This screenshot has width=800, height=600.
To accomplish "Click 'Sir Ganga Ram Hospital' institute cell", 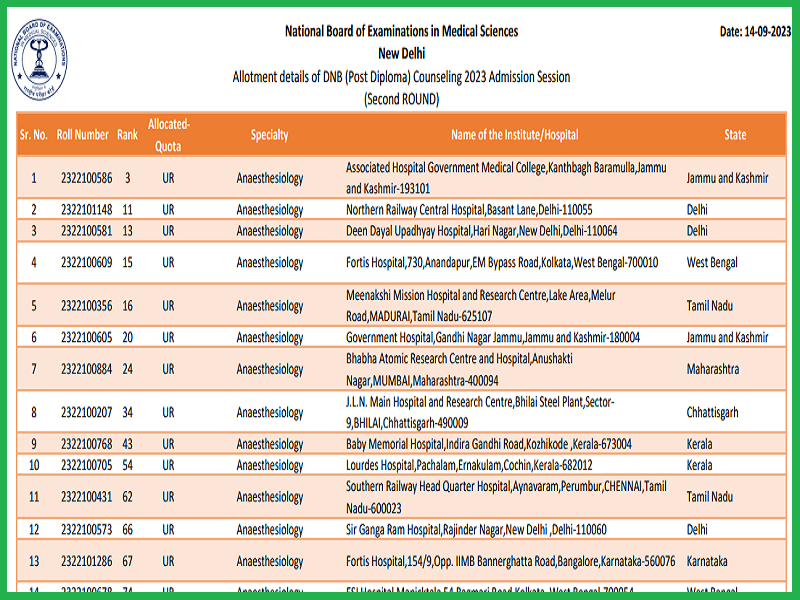I will point(477,530).
